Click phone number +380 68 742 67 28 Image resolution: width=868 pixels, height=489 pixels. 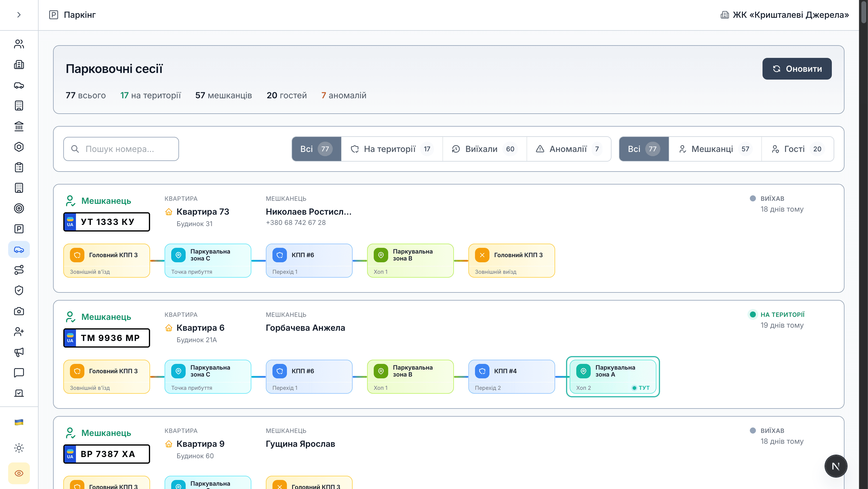pos(295,222)
